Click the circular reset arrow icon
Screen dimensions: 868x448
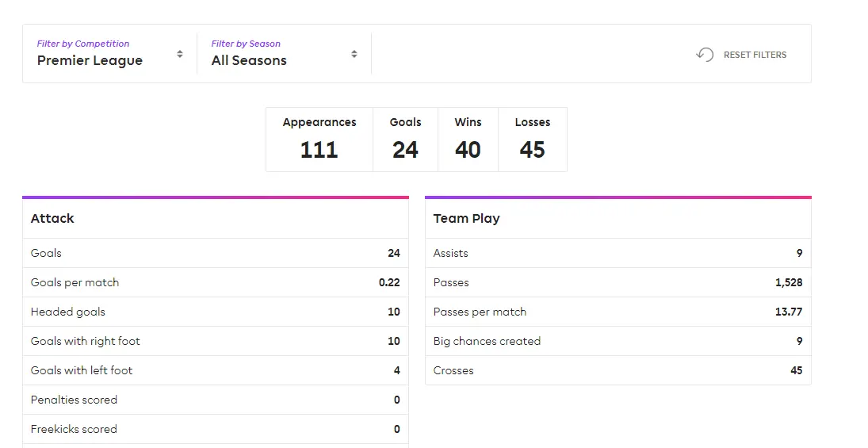[x=705, y=55]
